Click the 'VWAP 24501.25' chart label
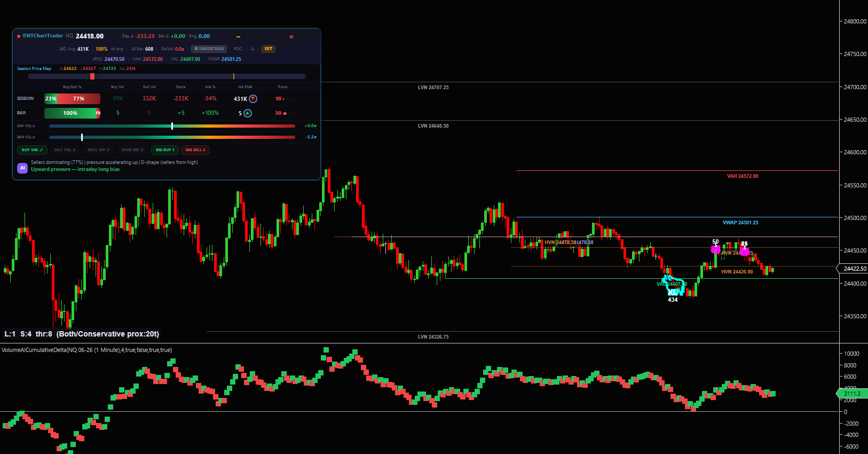Screen dimensions: 868x454 (740, 223)
